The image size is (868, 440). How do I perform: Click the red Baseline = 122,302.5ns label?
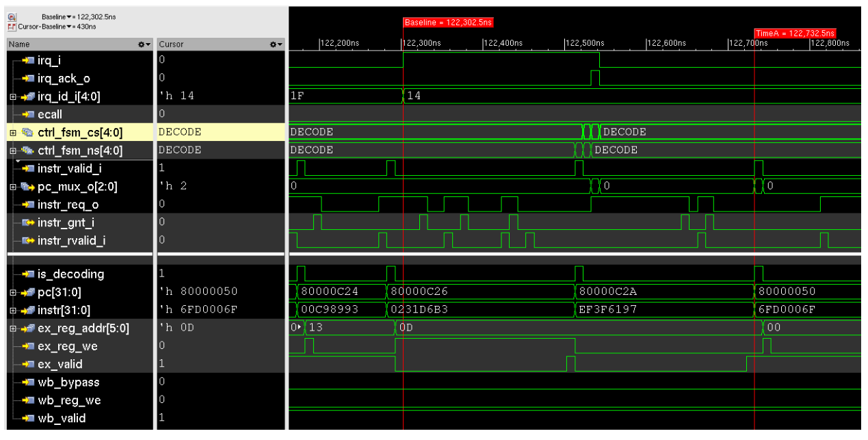point(449,22)
